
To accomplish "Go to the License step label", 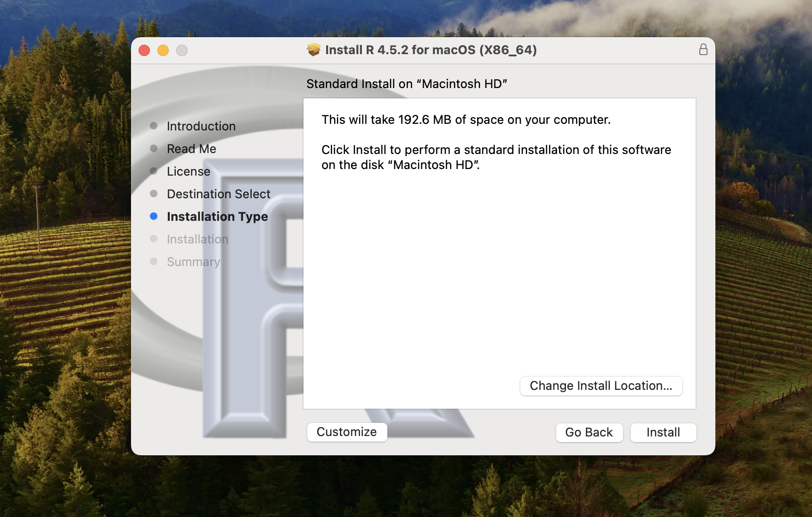I will click(x=189, y=171).
